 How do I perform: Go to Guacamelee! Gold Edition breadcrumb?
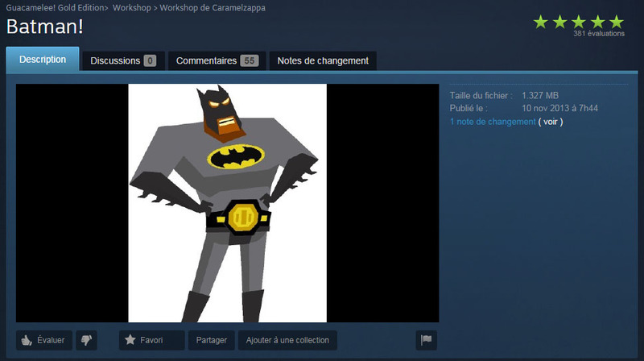(x=56, y=8)
